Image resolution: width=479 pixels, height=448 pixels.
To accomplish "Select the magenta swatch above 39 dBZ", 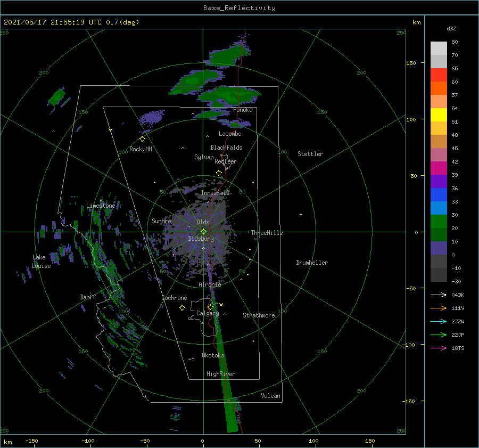I will click(439, 168).
